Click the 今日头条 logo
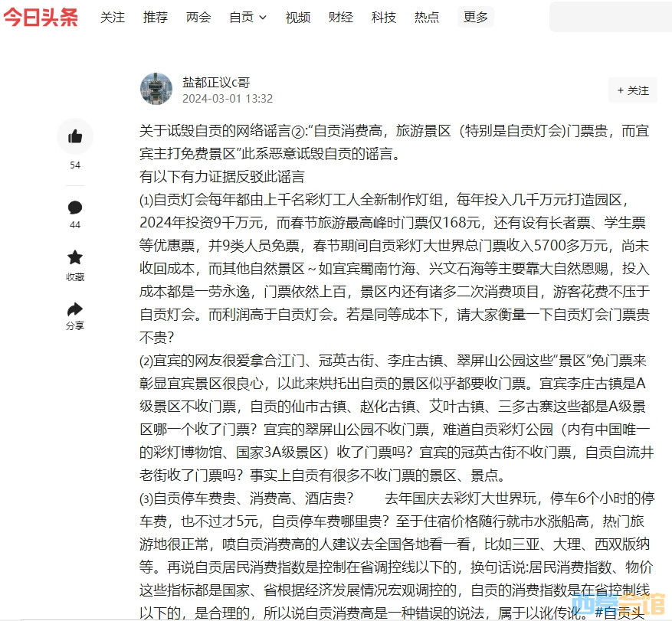The height and width of the screenshot is (621, 672). pos(41,17)
